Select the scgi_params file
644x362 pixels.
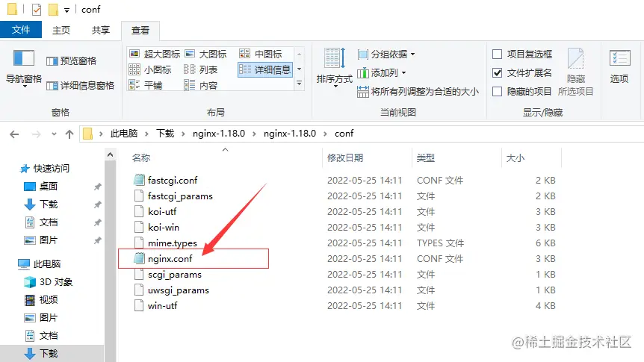pyautogui.click(x=175, y=275)
